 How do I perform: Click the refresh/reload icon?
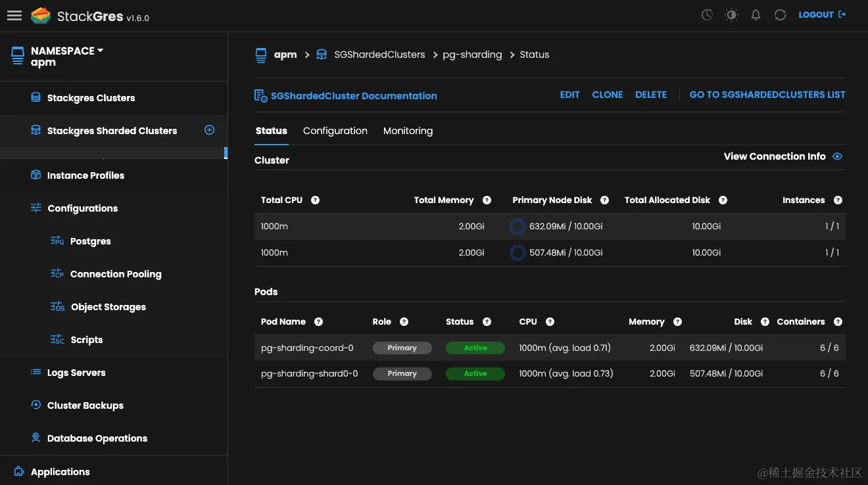coord(780,14)
